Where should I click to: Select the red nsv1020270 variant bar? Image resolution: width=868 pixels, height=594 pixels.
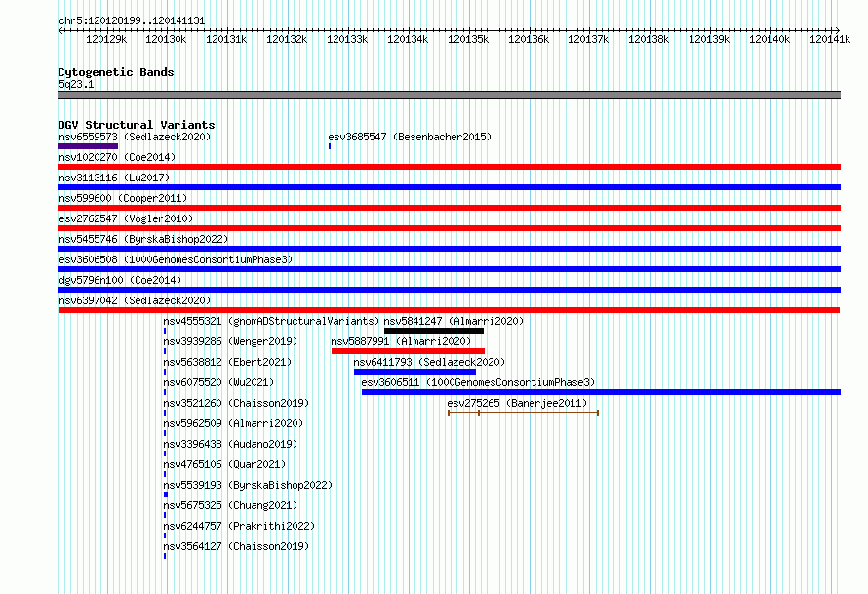(x=449, y=167)
